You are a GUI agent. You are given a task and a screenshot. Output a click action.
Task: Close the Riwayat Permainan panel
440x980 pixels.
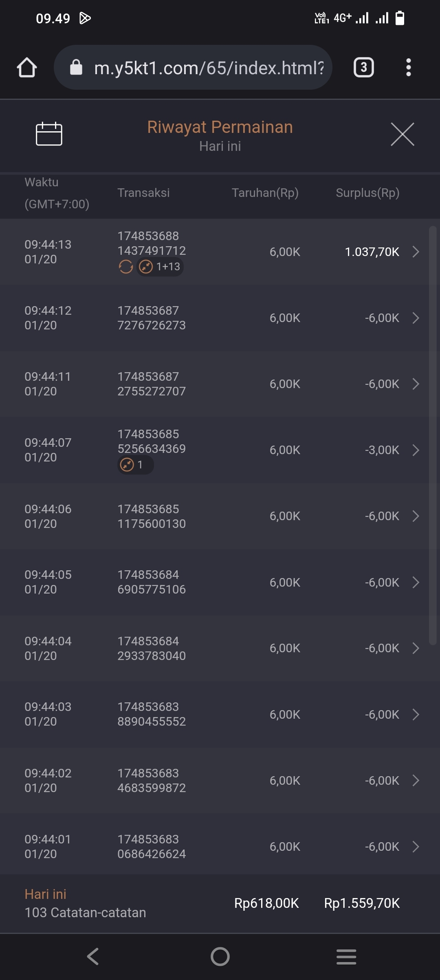[x=402, y=134]
